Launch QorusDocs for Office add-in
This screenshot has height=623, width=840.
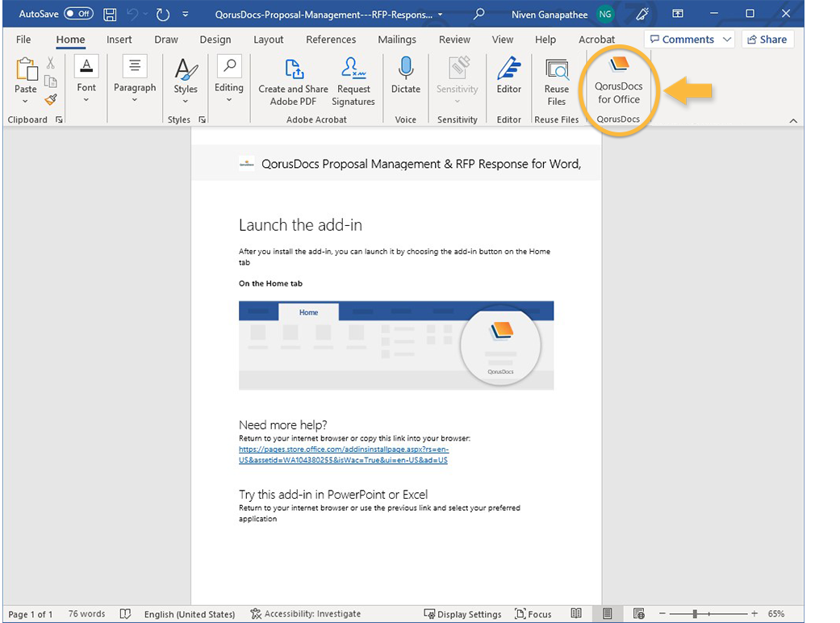(618, 81)
